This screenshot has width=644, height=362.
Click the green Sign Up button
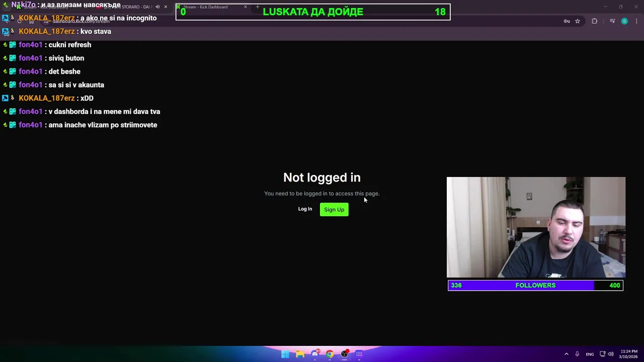pyautogui.click(x=334, y=210)
